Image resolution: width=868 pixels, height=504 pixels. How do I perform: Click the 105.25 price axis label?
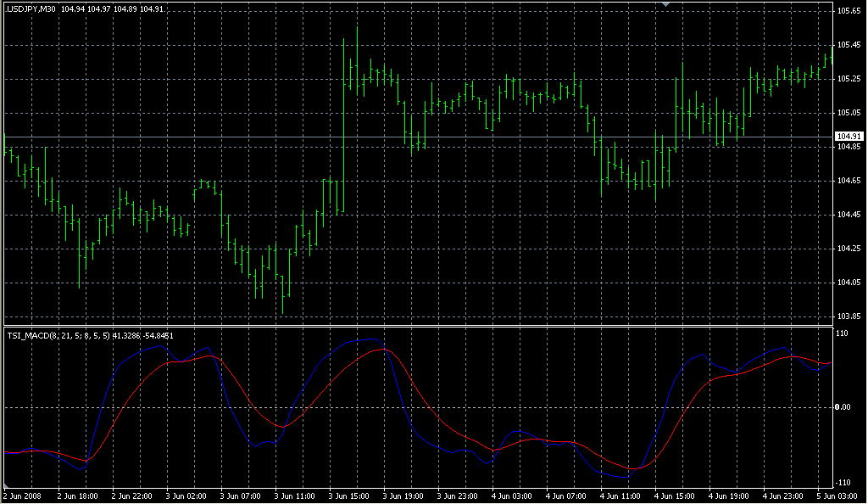tap(849, 79)
